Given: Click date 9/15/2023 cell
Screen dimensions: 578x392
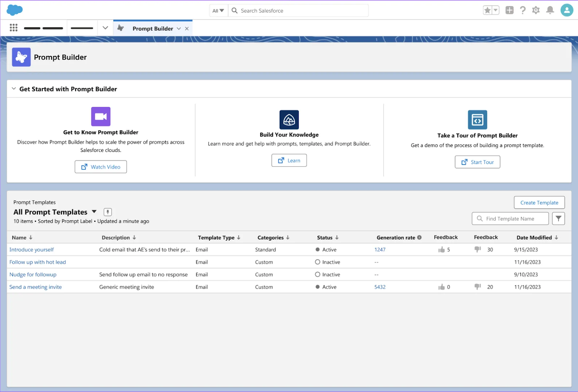Looking at the screenshot, I should click(526, 250).
